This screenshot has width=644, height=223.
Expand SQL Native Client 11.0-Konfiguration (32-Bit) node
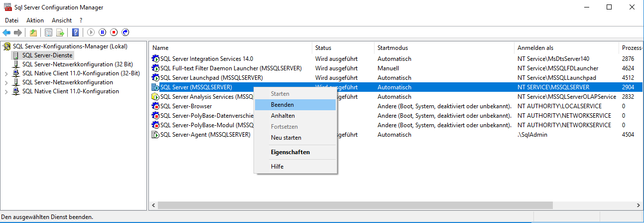(6, 74)
